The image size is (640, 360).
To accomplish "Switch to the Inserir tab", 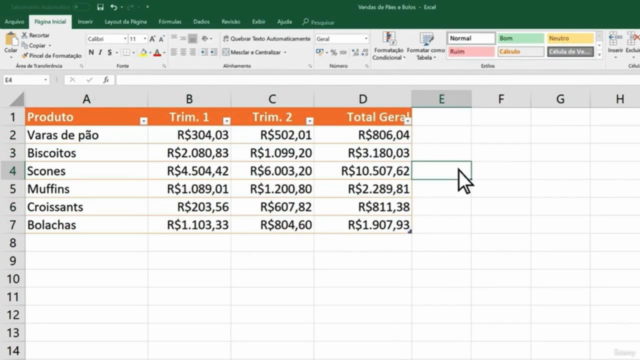I will (x=85, y=22).
